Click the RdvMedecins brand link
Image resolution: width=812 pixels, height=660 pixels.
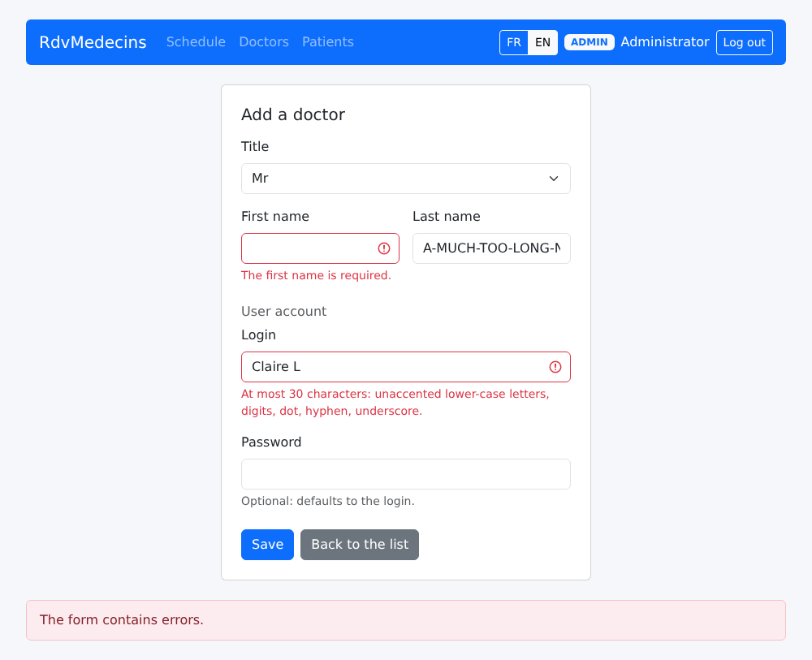[93, 42]
